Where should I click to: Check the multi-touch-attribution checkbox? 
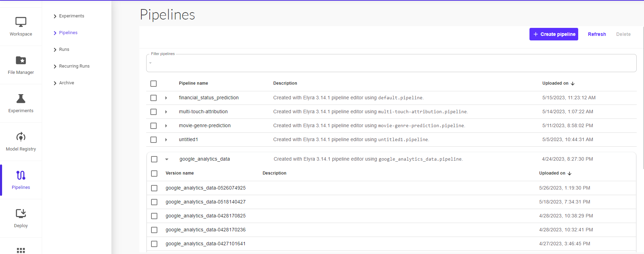[154, 112]
